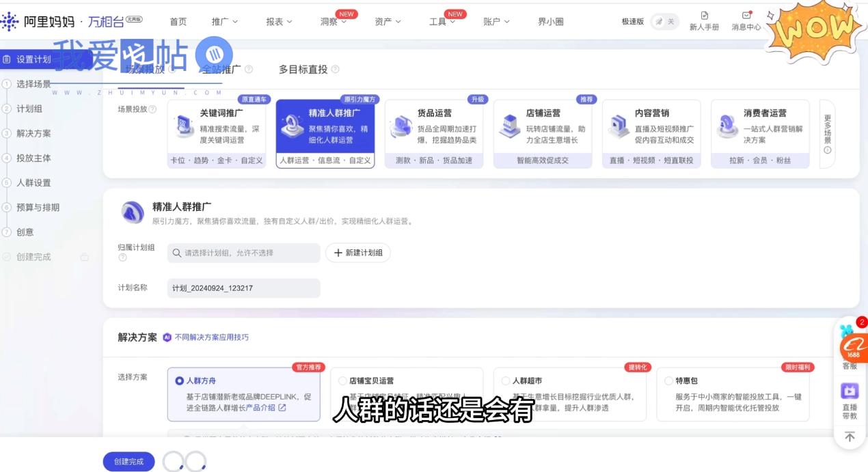Image resolution: width=868 pixels, height=472 pixels.
Task: Toggle the 极速版 switch
Action: [665, 22]
